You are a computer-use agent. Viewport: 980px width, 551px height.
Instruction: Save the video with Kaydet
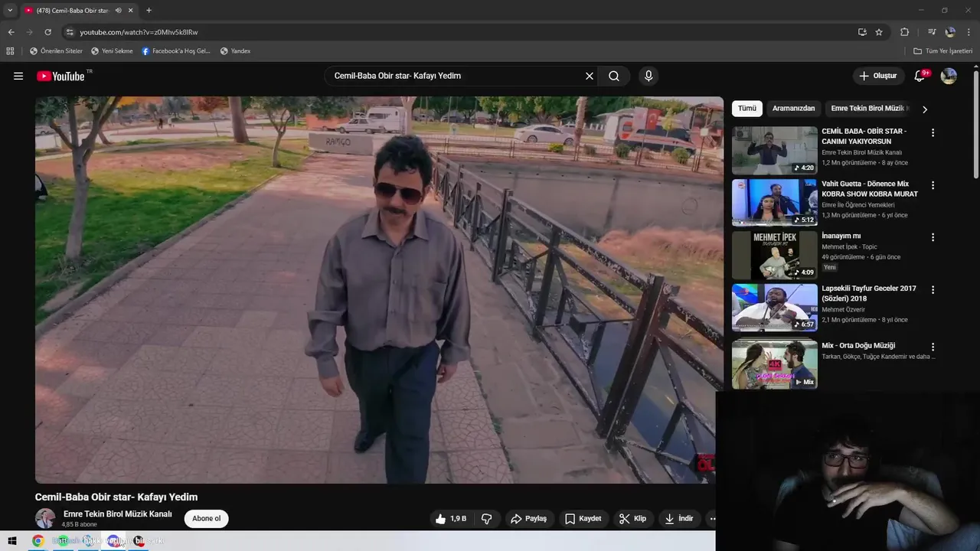pyautogui.click(x=583, y=519)
